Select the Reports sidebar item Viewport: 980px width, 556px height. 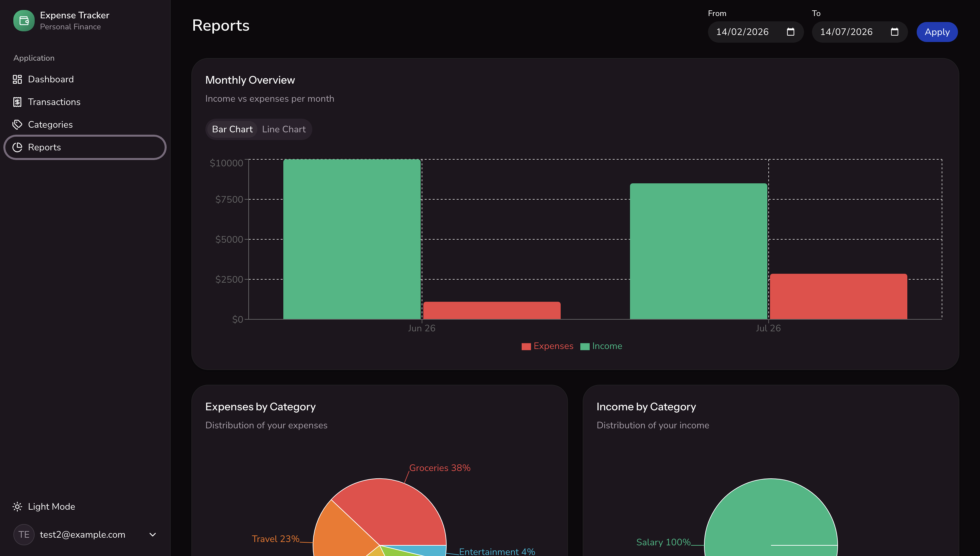pos(85,147)
